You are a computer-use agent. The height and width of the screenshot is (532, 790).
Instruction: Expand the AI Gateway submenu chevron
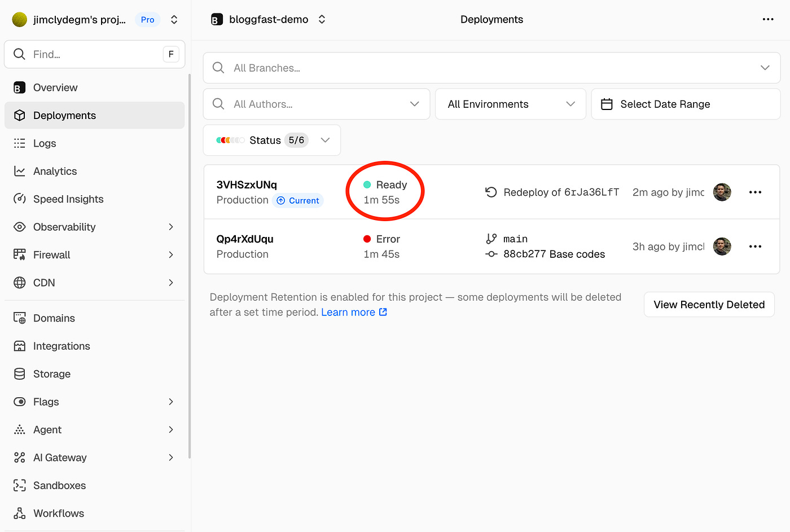[x=171, y=458]
